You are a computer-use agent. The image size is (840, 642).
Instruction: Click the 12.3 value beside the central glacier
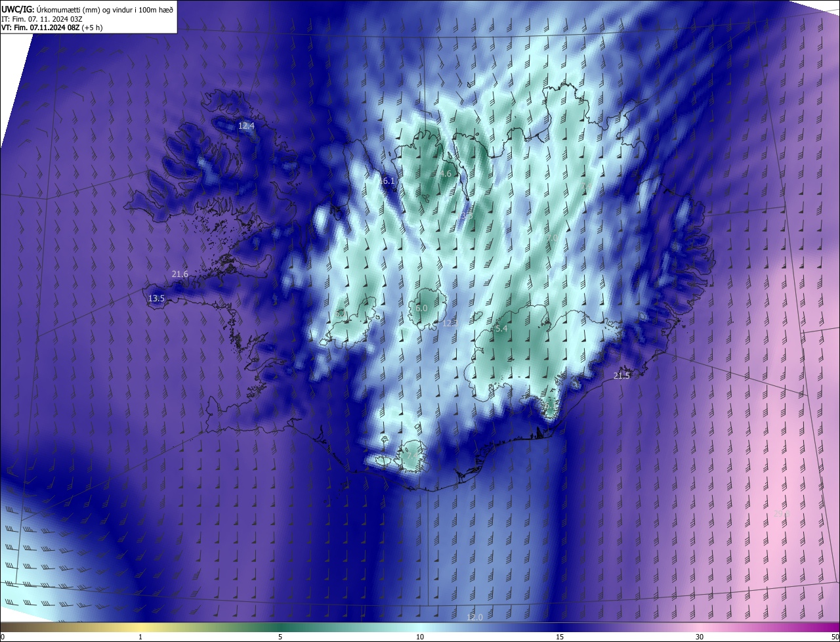click(450, 323)
